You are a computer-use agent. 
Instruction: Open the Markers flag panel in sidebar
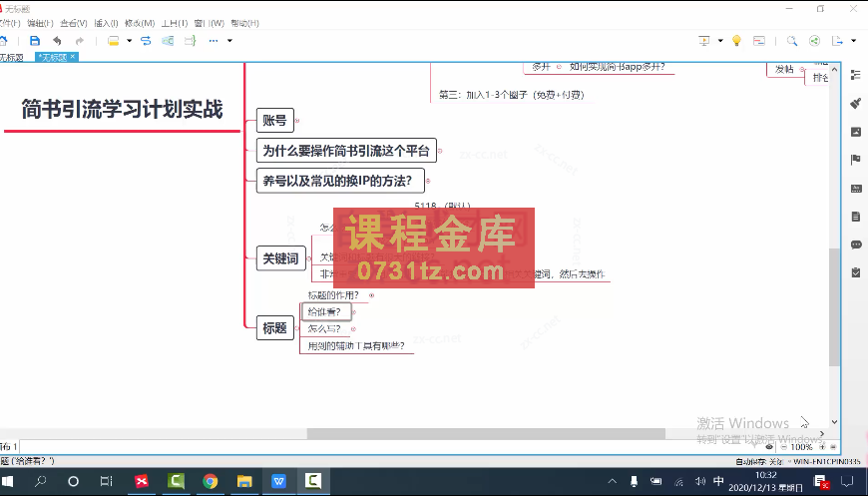(856, 160)
